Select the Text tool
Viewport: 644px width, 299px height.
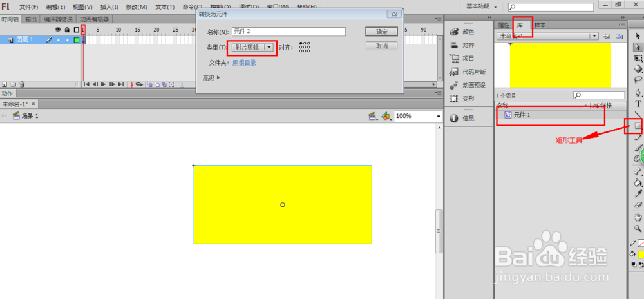point(638,104)
